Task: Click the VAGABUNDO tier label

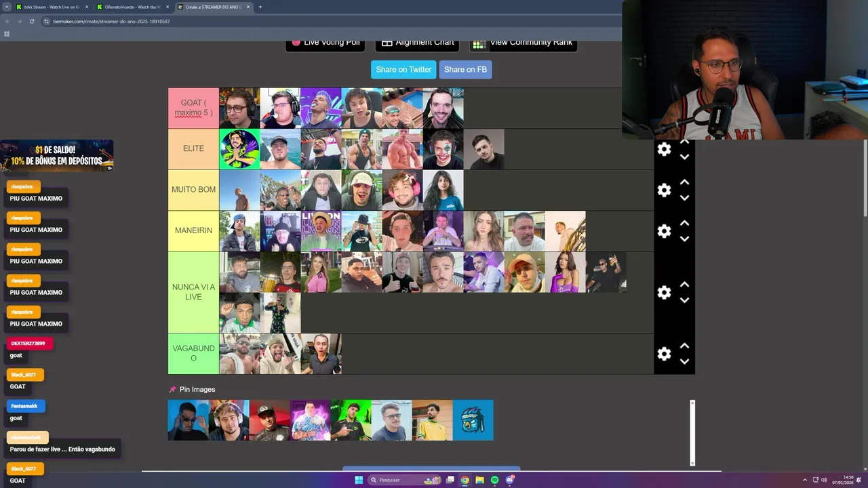Action: pyautogui.click(x=193, y=353)
